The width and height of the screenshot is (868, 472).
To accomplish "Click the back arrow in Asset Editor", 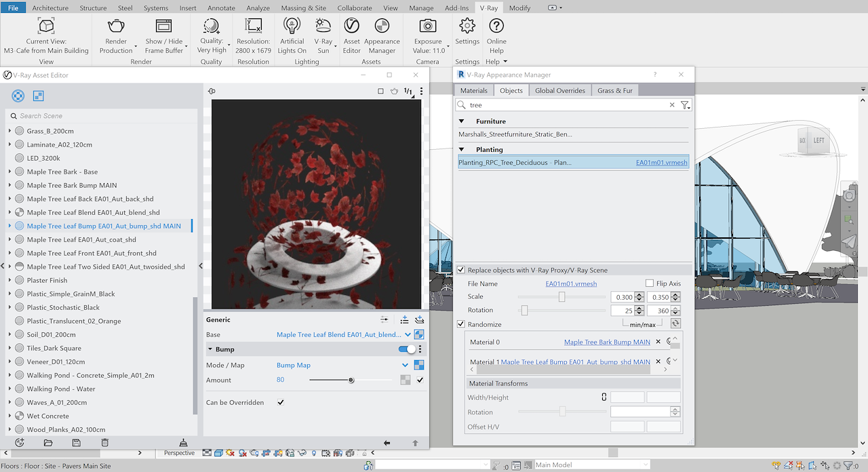I will coord(387,443).
